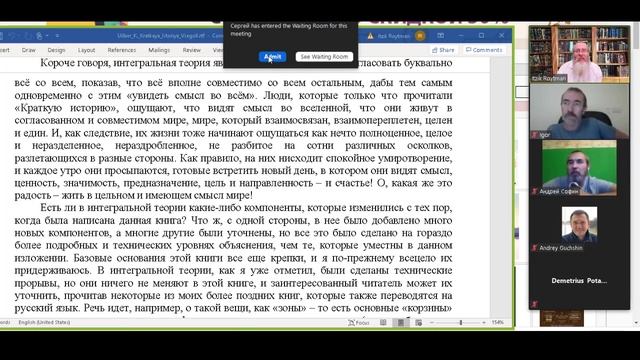Select Itzik Roytman video thumbnail

(x=579, y=54)
